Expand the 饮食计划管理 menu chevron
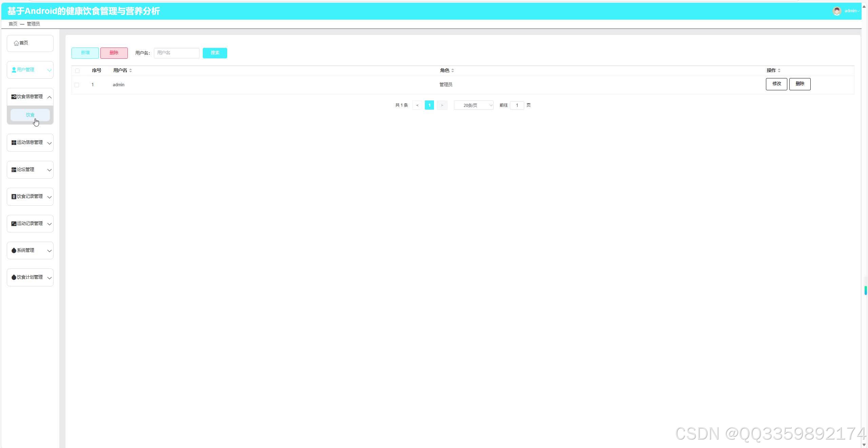 49,278
